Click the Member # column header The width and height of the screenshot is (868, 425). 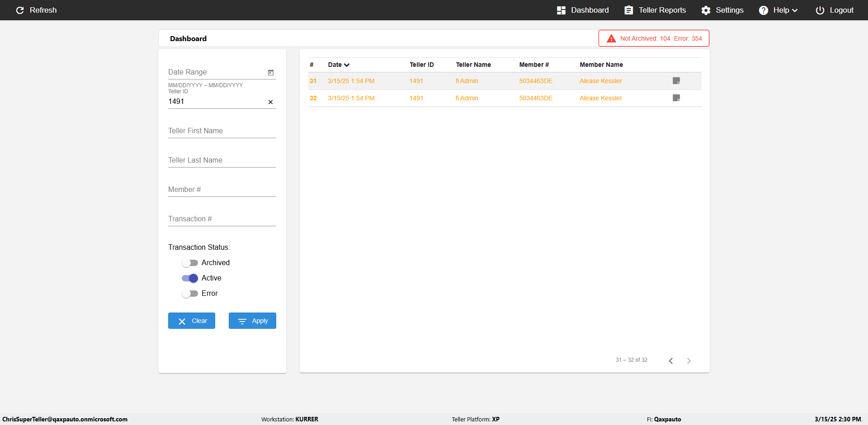(x=534, y=65)
